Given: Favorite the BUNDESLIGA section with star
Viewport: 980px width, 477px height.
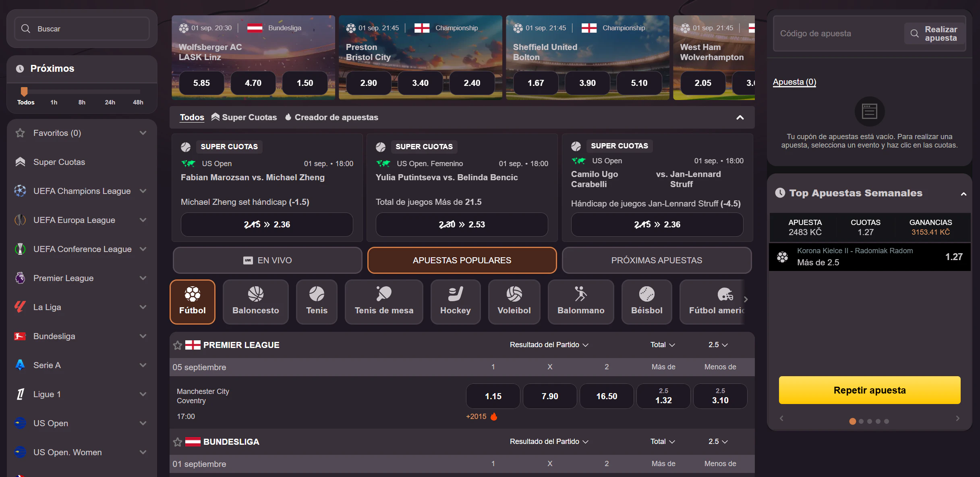Looking at the screenshot, I should point(178,442).
